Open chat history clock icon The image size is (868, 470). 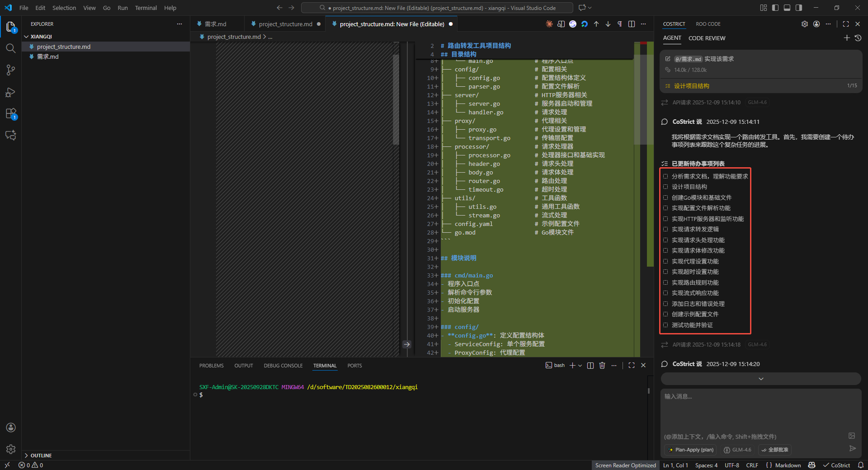[x=858, y=38]
